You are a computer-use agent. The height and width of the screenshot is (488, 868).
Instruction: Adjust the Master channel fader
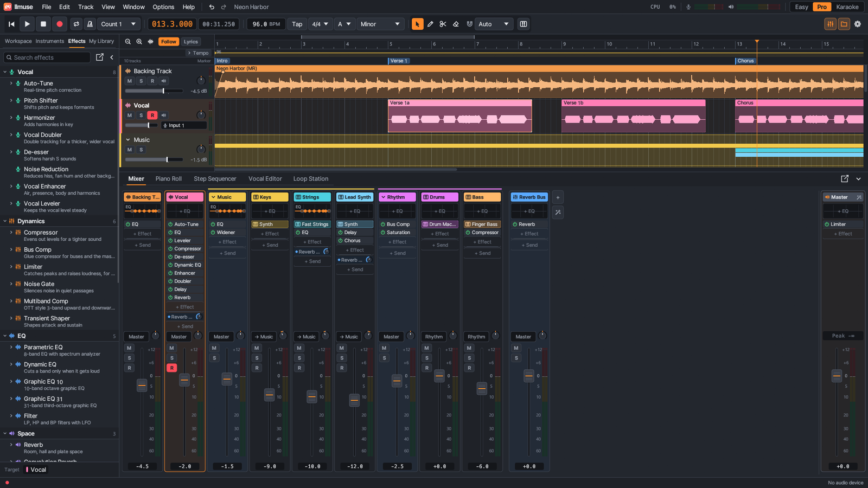coord(837,376)
